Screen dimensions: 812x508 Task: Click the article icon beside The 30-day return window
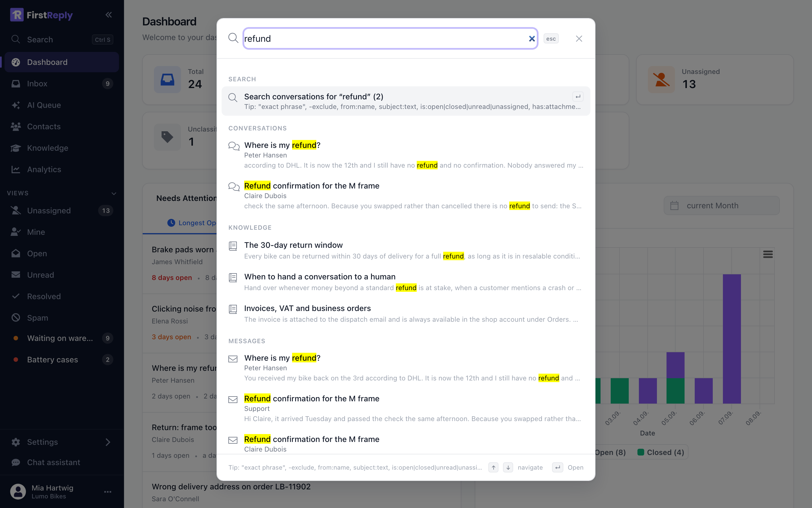point(233,246)
